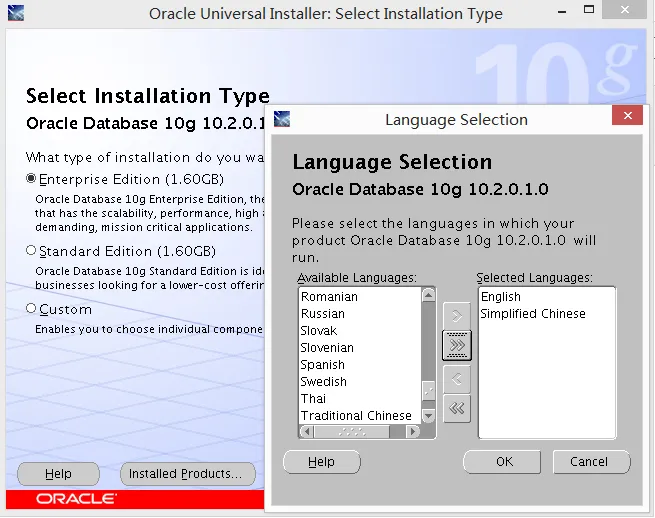The height and width of the screenshot is (518, 655).
Task: Click the horizontal scrollbar thumb under languages
Action: point(352,431)
